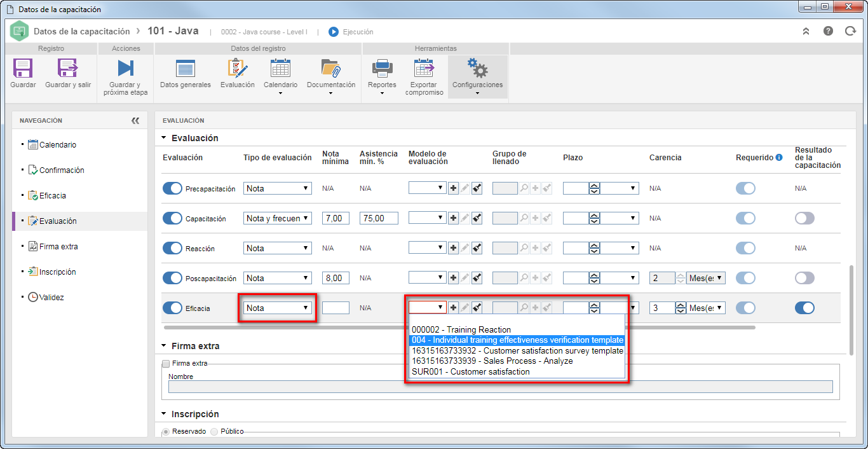Collapse the Navegación panel with double arrows

(x=135, y=121)
